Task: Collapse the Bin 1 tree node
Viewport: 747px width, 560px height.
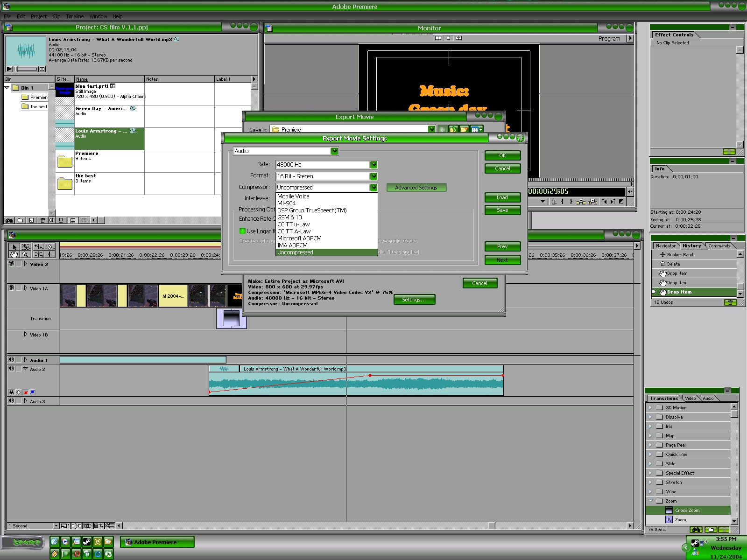Action: [7, 88]
